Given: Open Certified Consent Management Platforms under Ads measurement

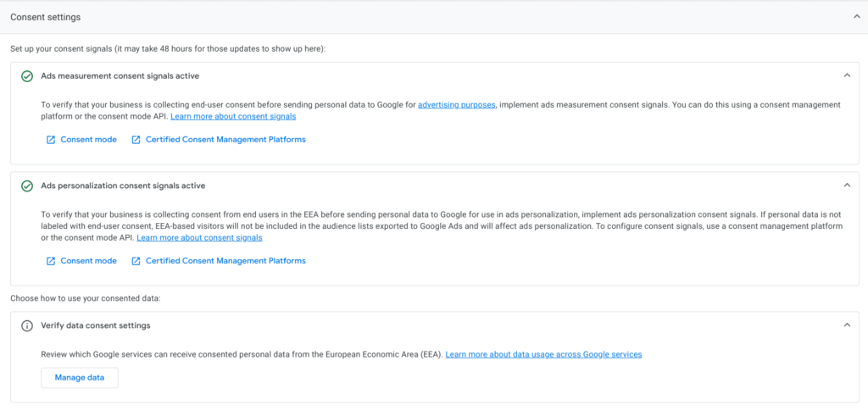Looking at the screenshot, I should point(225,140).
